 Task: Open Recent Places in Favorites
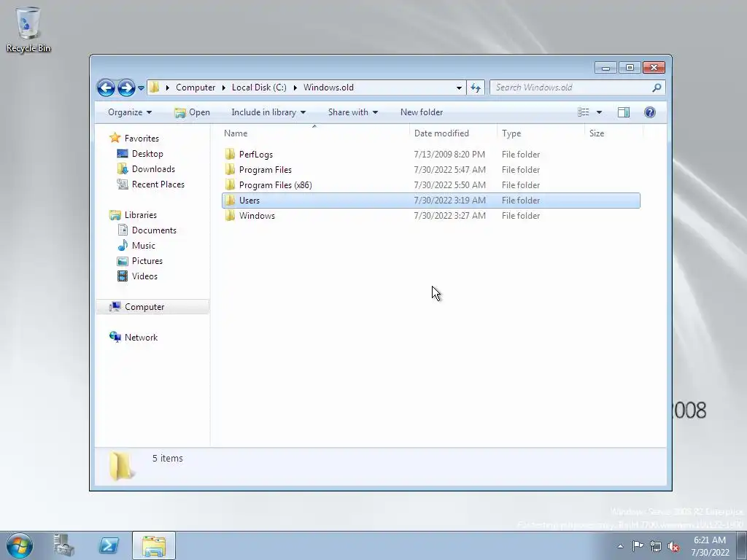tap(158, 184)
